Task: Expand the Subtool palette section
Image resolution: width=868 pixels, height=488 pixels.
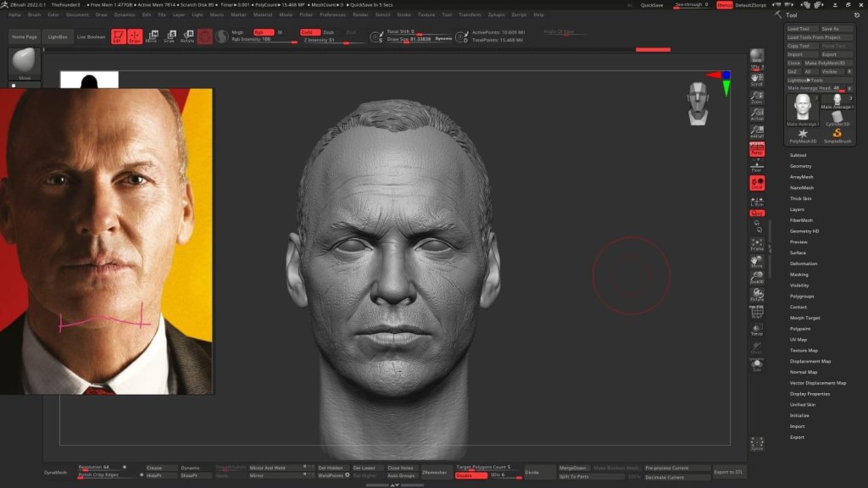Action: (x=798, y=155)
